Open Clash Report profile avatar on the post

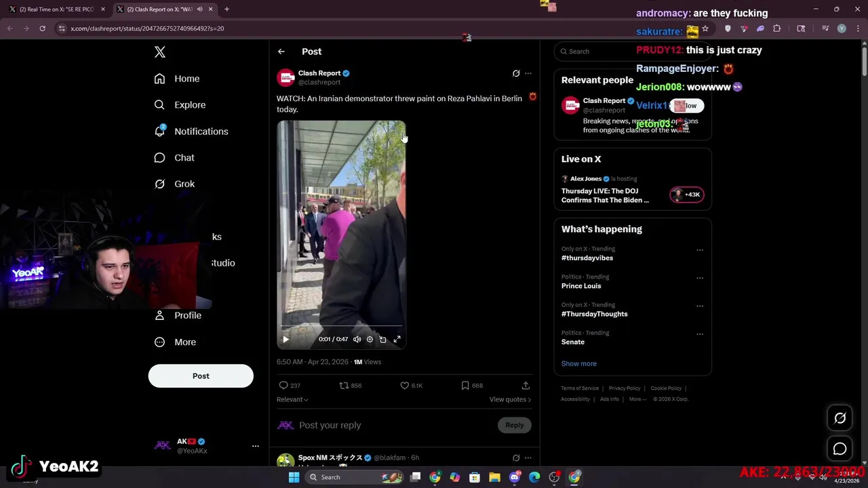(285, 77)
